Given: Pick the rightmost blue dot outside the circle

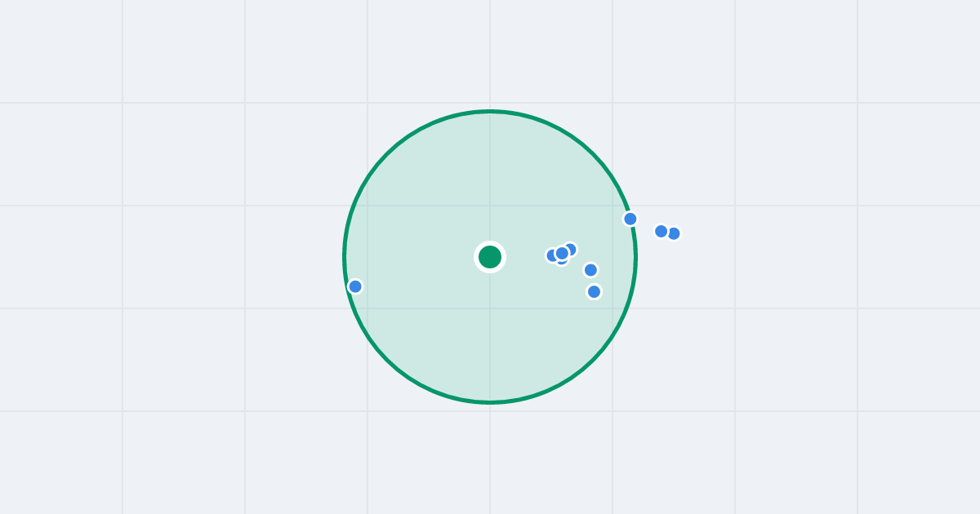Looking at the screenshot, I should point(674,233).
